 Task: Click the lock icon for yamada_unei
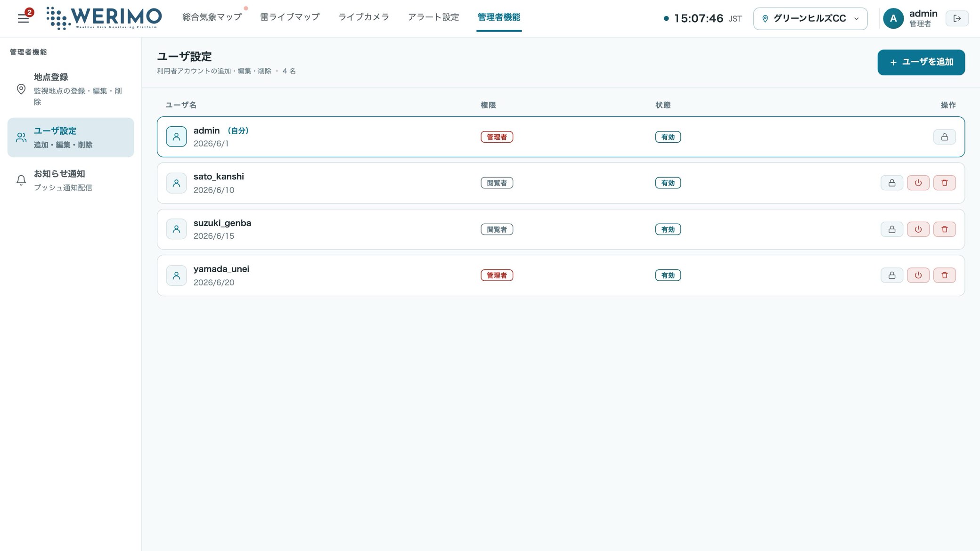891,275
